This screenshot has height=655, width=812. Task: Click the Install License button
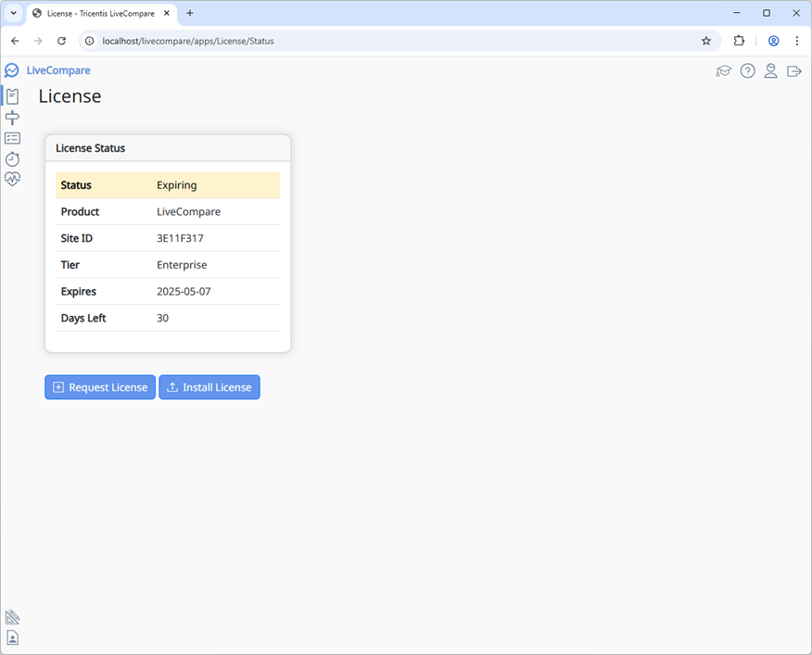pyautogui.click(x=209, y=387)
